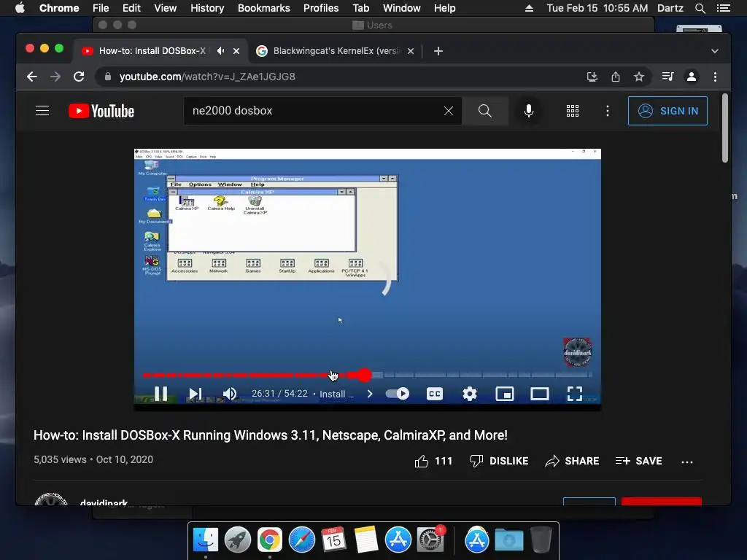Skip to the next video
The image size is (747, 560).
pos(196,394)
